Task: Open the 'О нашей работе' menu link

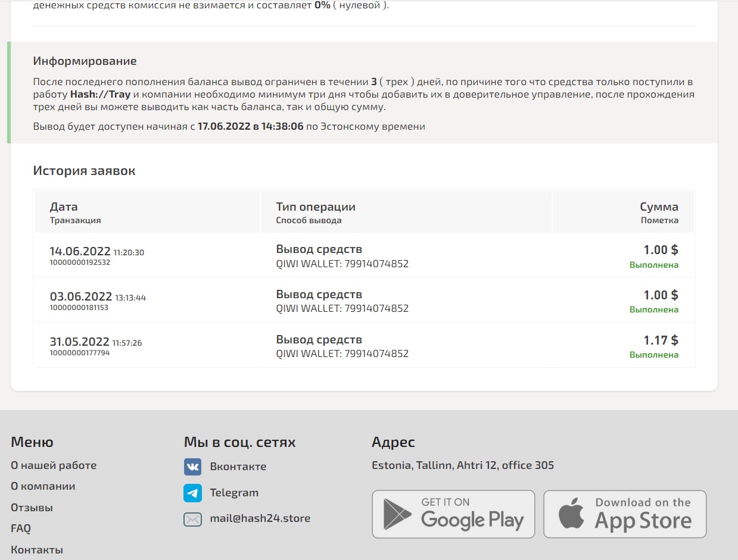Action: (x=54, y=465)
